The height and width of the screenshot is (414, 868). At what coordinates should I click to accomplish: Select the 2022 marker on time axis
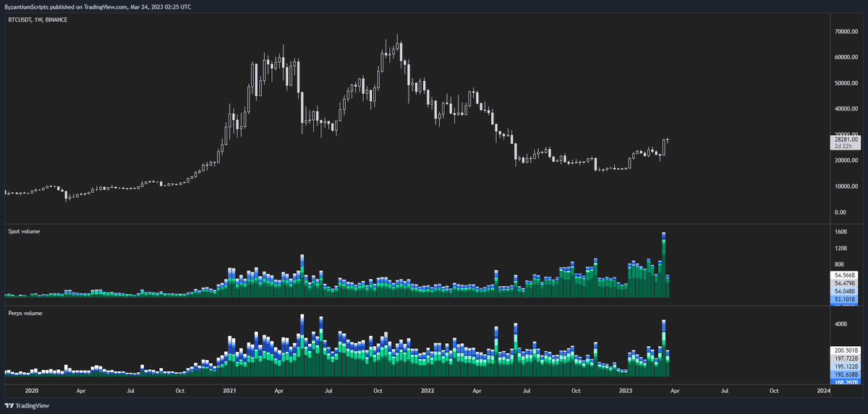click(x=427, y=390)
